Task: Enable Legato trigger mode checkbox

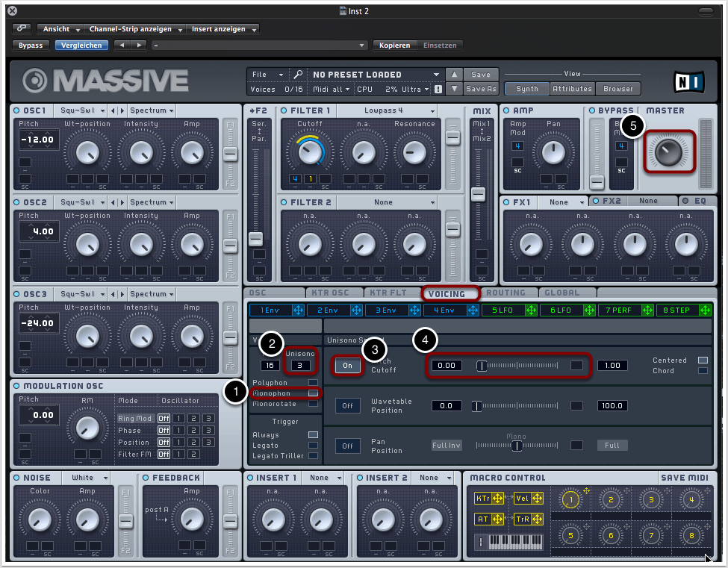Action: pyautogui.click(x=313, y=445)
